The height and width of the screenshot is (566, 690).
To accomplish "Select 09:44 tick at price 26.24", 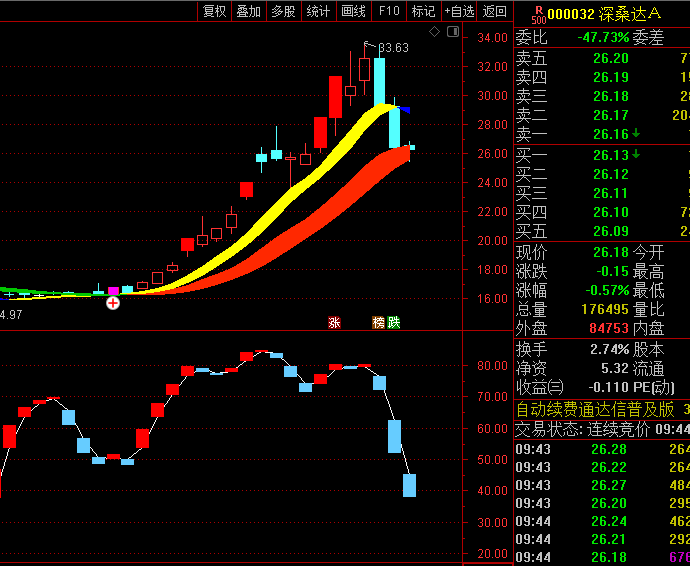I will pos(602,521).
